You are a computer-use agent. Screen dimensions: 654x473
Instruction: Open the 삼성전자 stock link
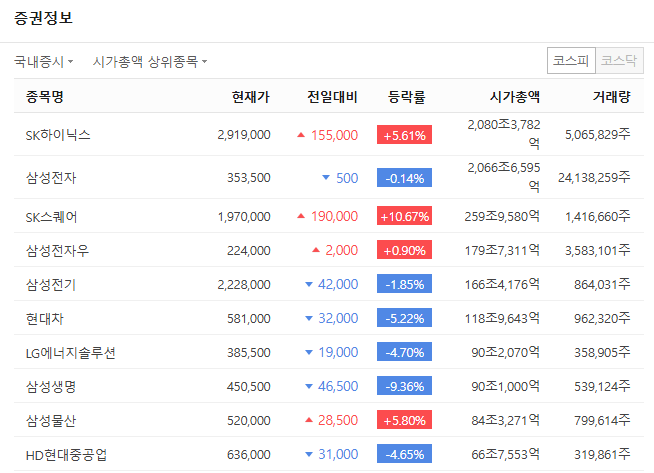click(51, 178)
